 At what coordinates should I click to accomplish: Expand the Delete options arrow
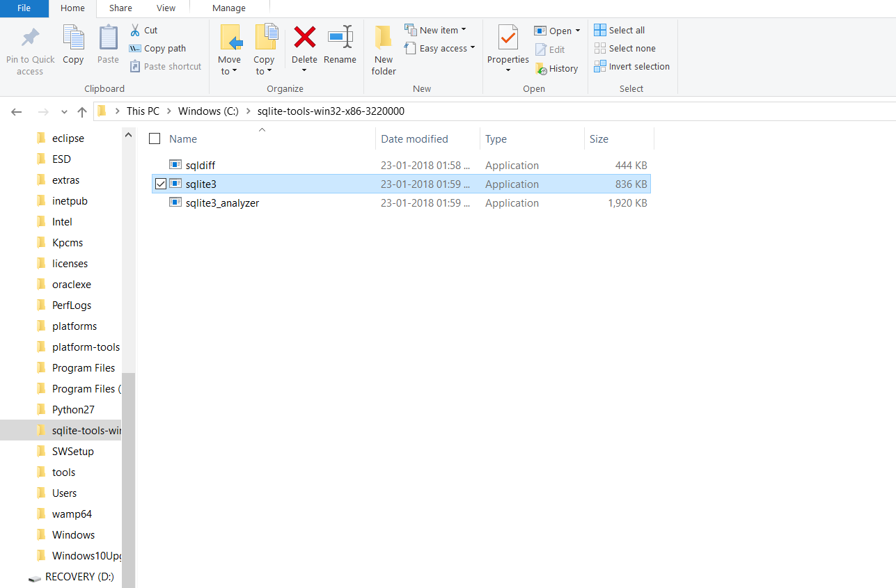304,70
